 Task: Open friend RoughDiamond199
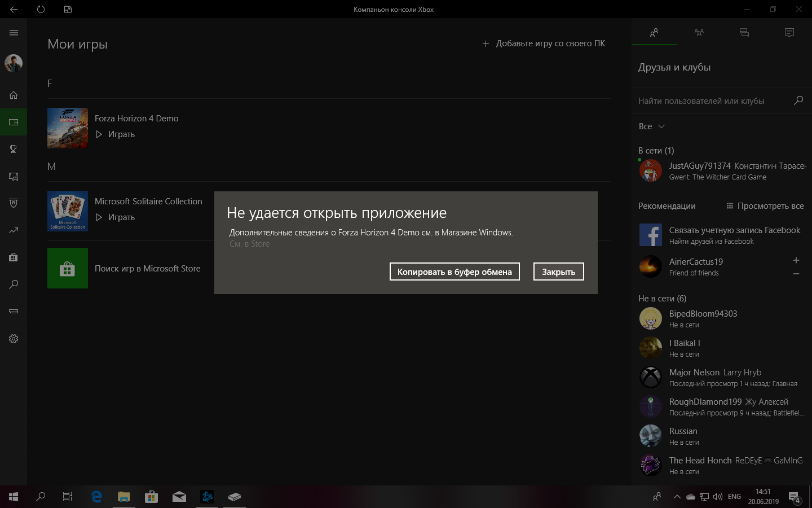(722, 406)
